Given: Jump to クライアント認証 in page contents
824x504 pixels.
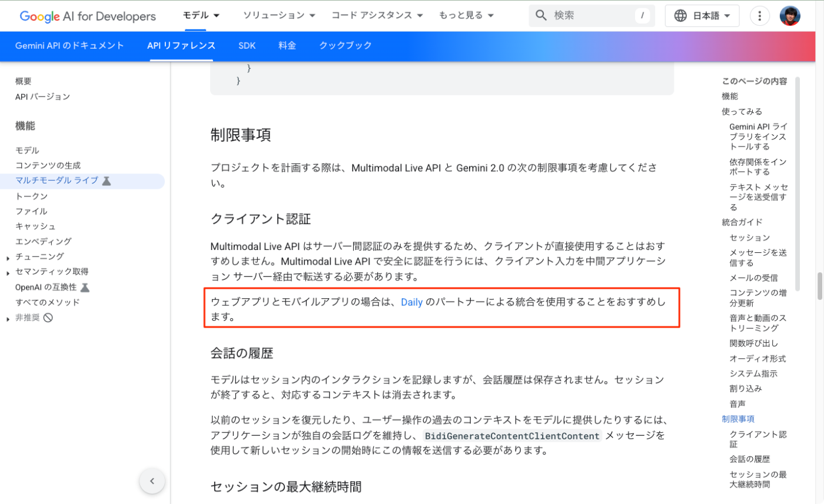Looking at the screenshot, I should (758, 439).
